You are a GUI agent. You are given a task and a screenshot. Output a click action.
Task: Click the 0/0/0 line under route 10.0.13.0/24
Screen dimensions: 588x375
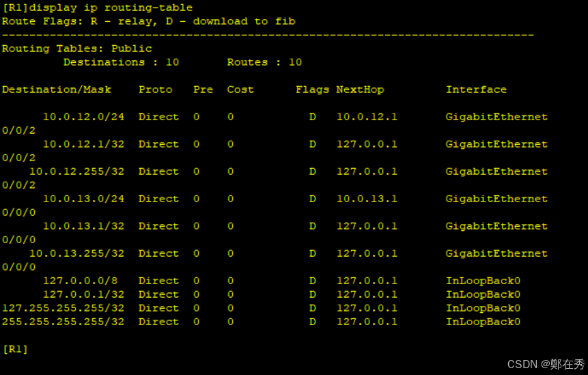pos(18,212)
